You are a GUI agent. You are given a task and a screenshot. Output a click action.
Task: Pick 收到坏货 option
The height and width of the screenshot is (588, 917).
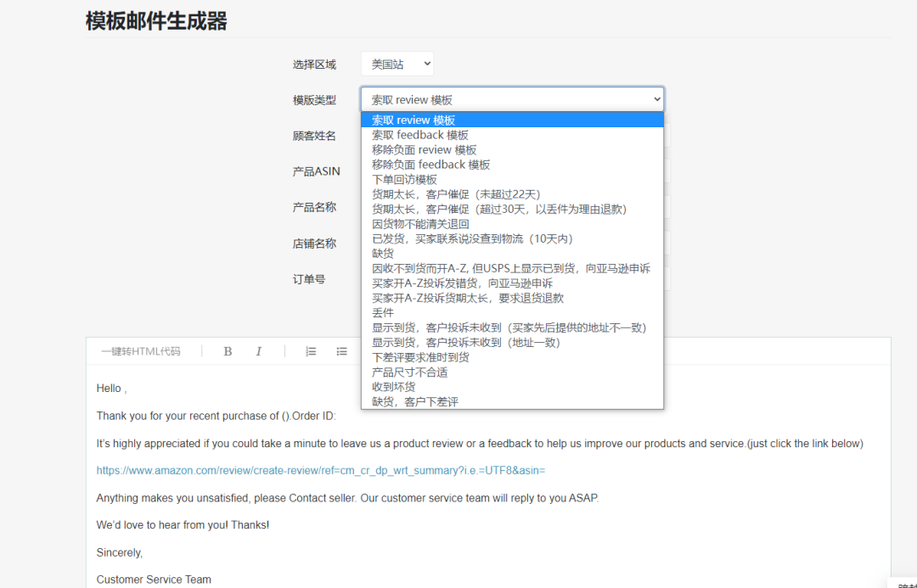tap(512, 387)
